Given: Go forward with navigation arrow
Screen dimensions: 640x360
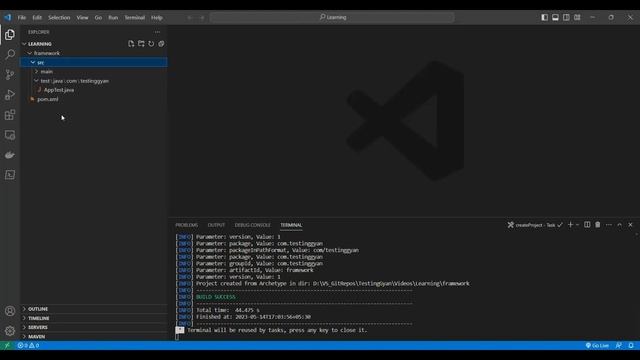Looking at the screenshot, I should pyautogui.click(x=202, y=18).
